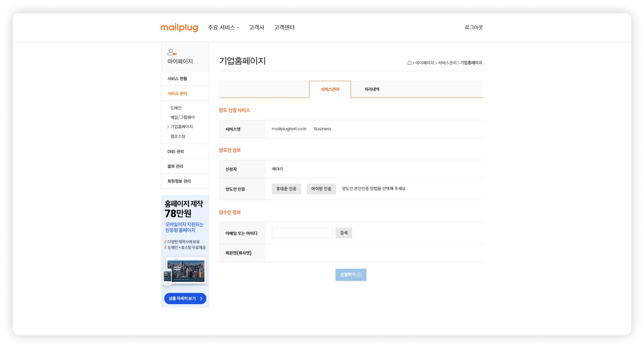
Task: Click the home breadcrumb icon
Action: pos(409,63)
